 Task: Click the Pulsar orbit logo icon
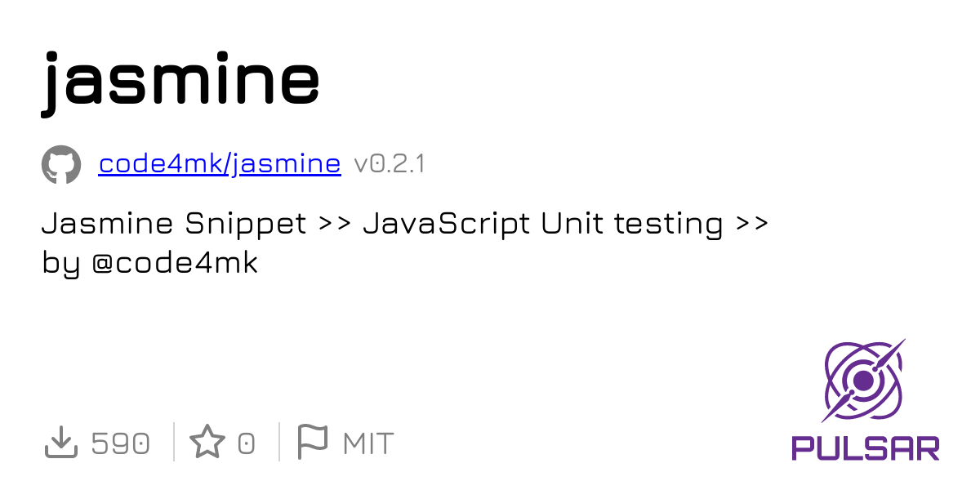(x=864, y=381)
